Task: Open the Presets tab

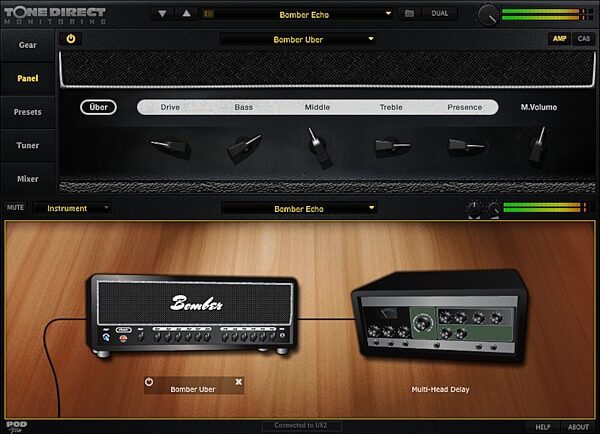Action: coord(28,112)
